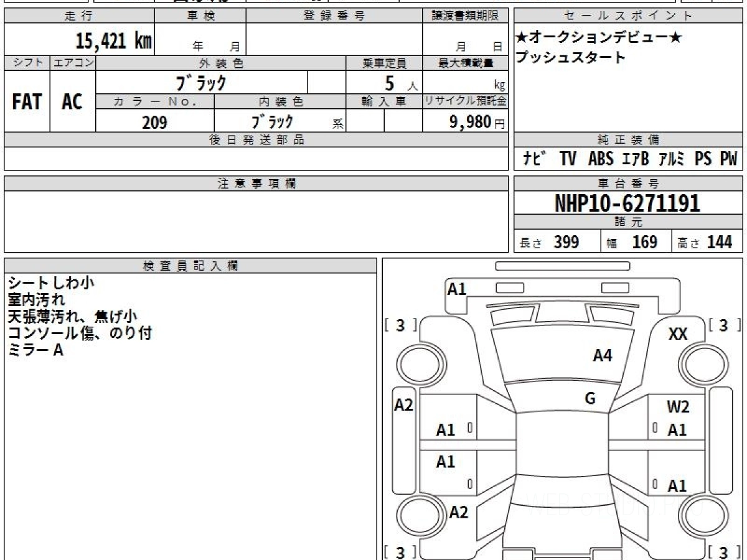Image resolution: width=747 pixels, height=560 pixels.
Task: Select chassis number NHP10-6271191
Action: (x=627, y=203)
